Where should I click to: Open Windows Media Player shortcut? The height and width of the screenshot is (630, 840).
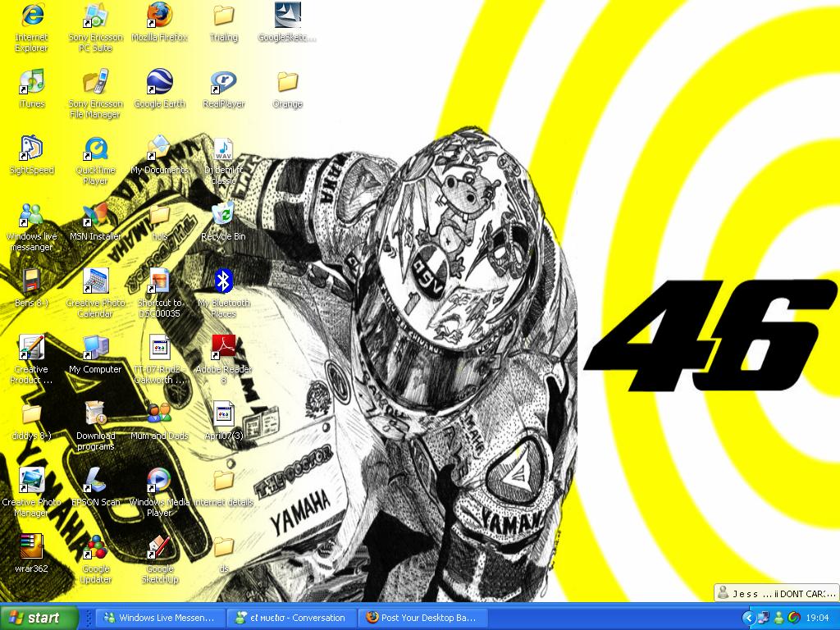[x=160, y=481]
